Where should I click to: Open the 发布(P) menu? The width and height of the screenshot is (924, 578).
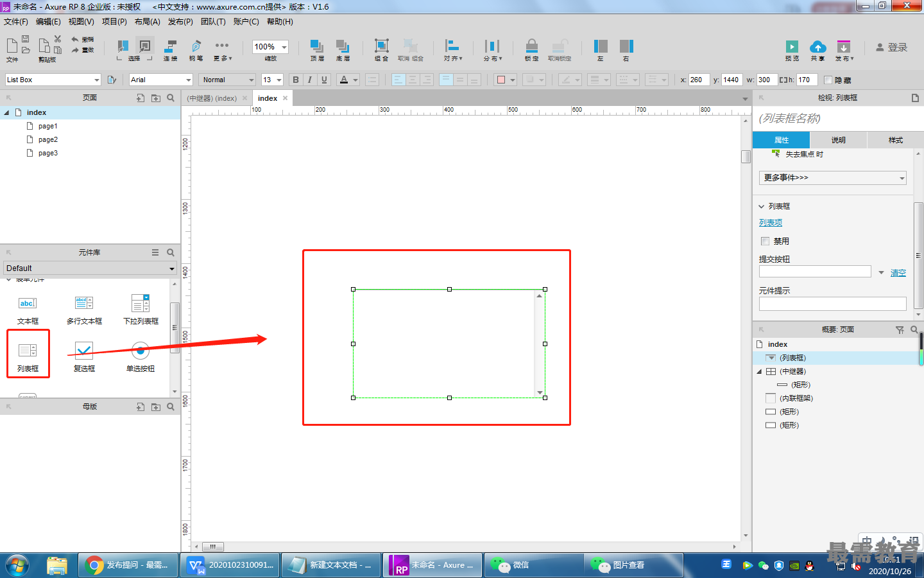click(180, 22)
